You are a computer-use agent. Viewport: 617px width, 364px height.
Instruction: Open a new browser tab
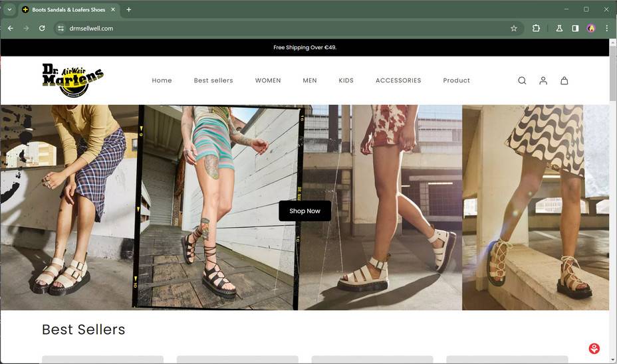coord(129,9)
